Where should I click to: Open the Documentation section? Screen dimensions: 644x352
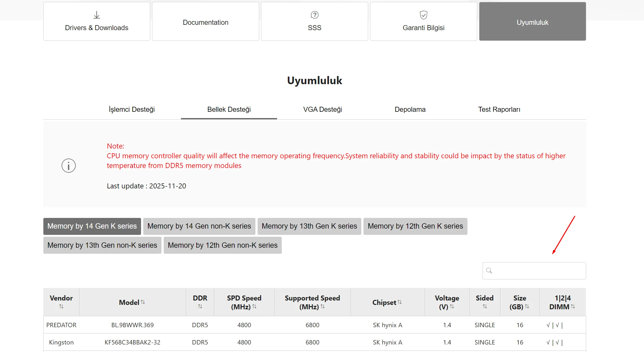pyautogui.click(x=205, y=22)
